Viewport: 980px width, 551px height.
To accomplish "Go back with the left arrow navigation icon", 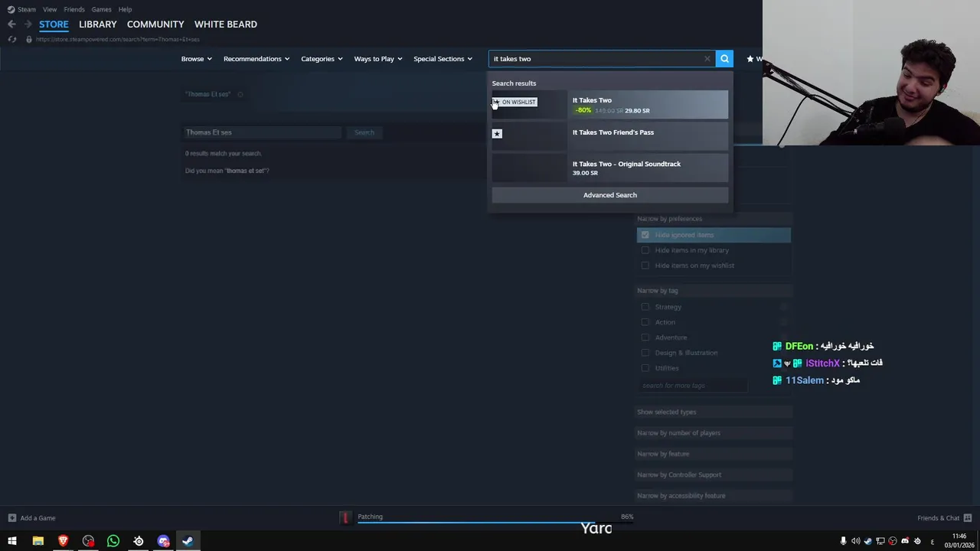I will (x=11, y=24).
